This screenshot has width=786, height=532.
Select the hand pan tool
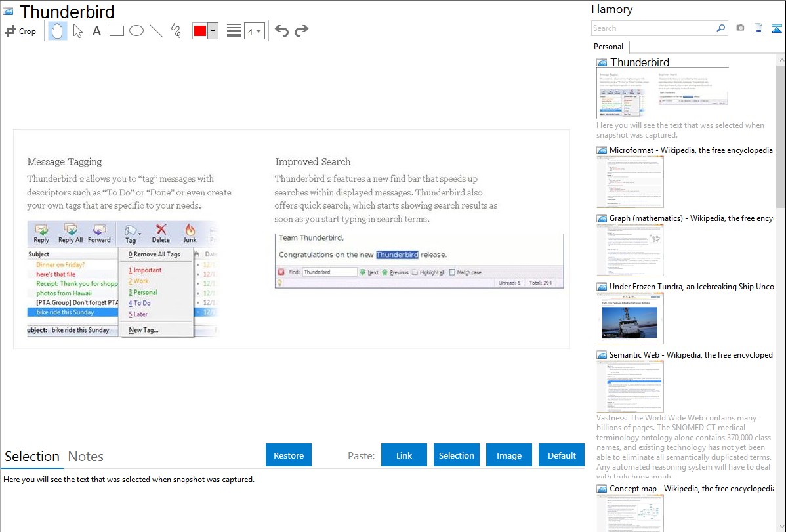[x=57, y=31]
